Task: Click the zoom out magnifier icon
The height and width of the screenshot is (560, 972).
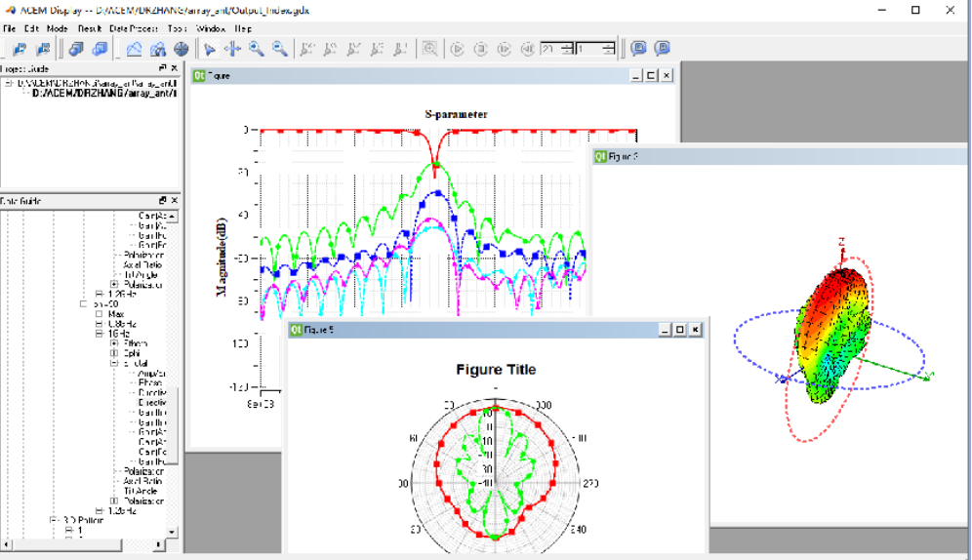Action: coord(279,49)
